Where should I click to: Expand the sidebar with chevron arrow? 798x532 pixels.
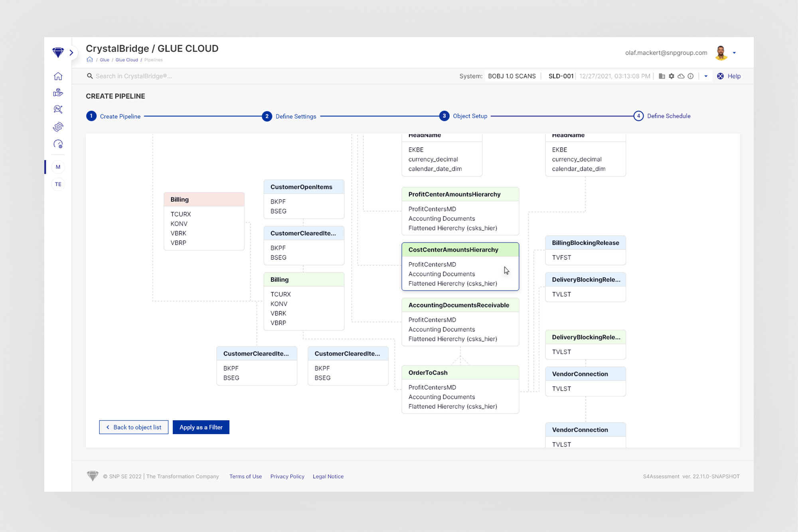(71, 53)
